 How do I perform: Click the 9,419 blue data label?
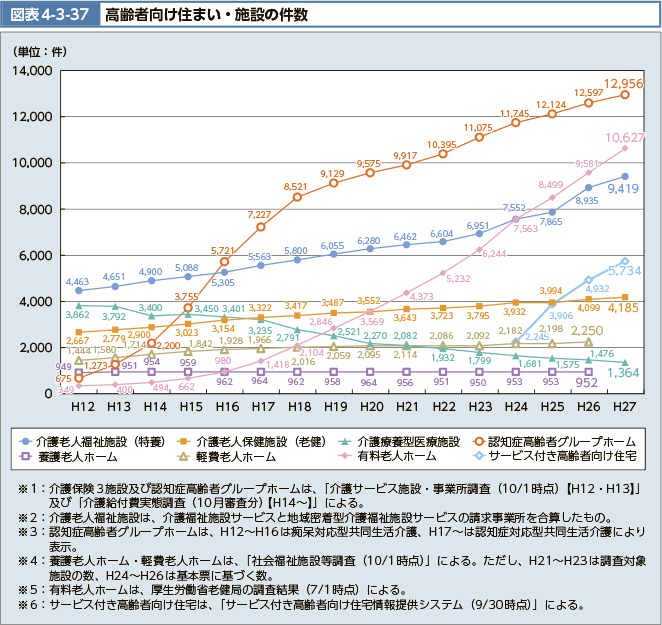pos(623,188)
